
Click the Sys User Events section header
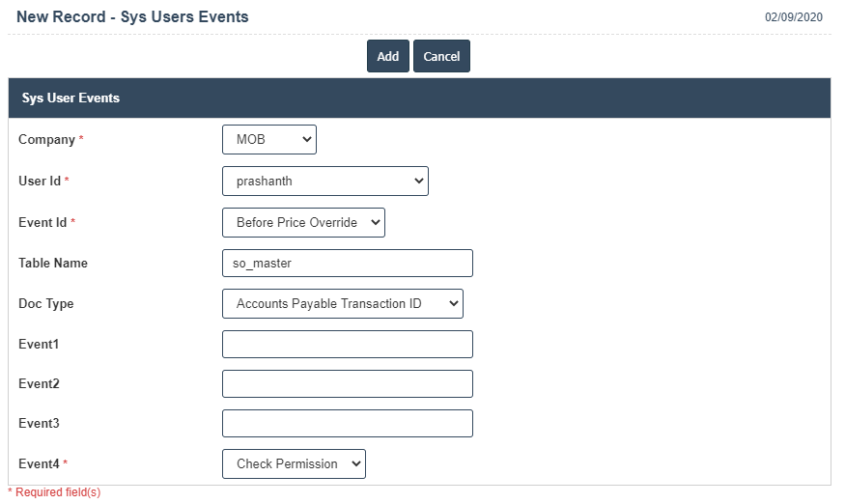[x=70, y=98]
